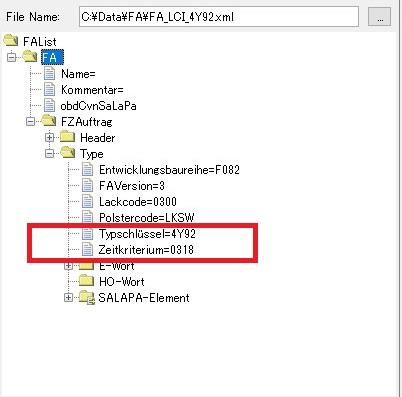Collapse the Type folder
The height and width of the screenshot is (397, 402).
(x=49, y=153)
